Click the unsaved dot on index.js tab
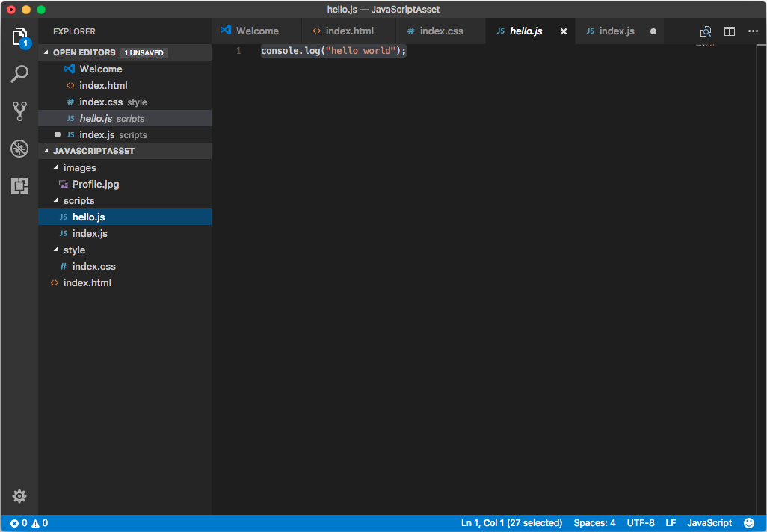Image resolution: width=767 pixels, height=532 pixels. point(653,31)
